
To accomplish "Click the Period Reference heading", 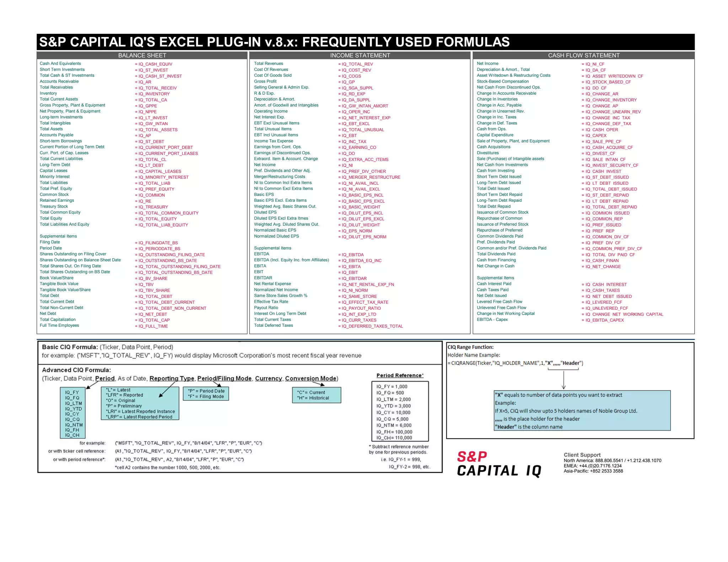I will tap(400, 375).
